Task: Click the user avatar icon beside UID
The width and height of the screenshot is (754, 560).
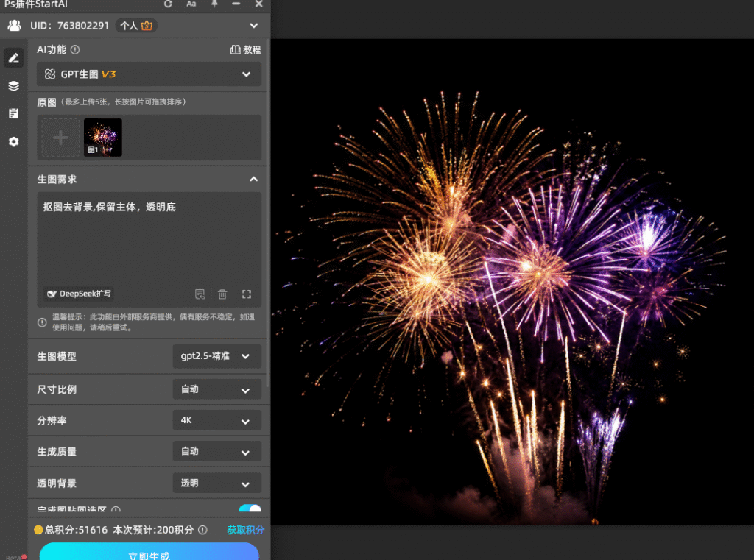Action: [15, 26]
